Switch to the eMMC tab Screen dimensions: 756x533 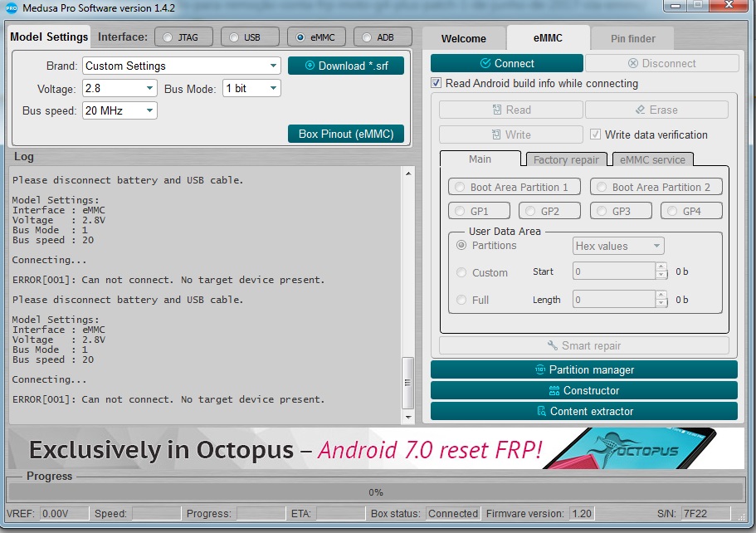548,37
